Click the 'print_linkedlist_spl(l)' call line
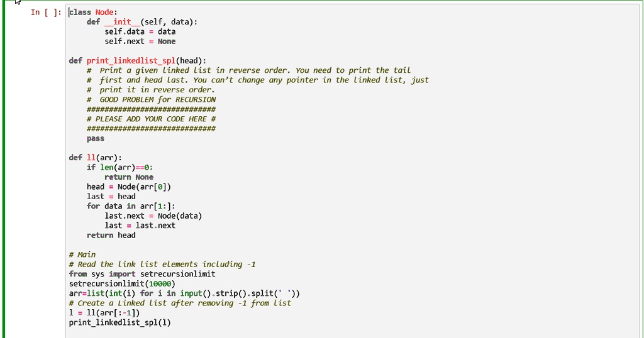Screen dimensions: 644x338 [x=119, y=322]
